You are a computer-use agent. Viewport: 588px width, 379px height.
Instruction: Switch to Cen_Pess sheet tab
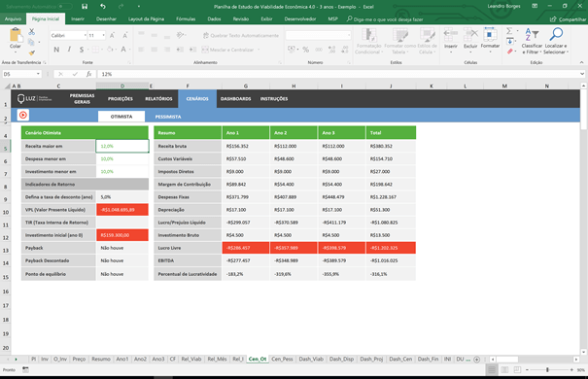pos(282,360)
